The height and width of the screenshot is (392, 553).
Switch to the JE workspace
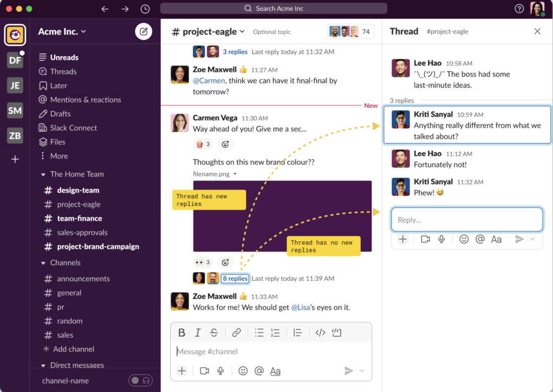tap(15, 85)
